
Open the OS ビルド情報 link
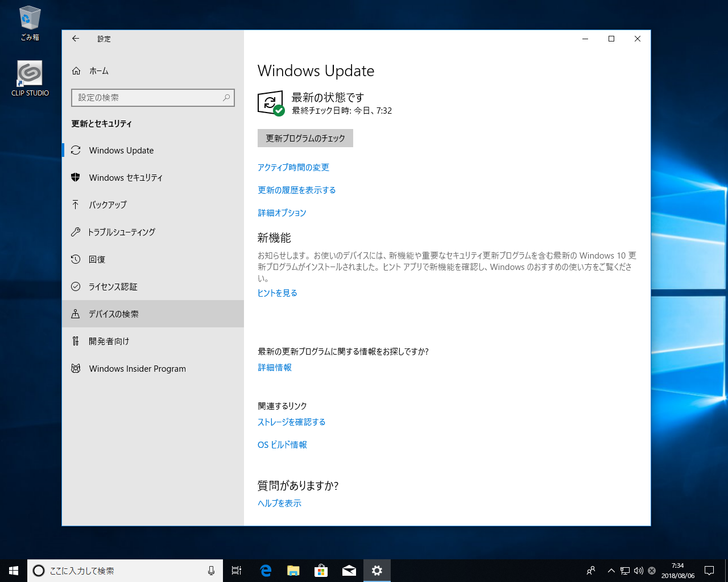pos(282,445)
